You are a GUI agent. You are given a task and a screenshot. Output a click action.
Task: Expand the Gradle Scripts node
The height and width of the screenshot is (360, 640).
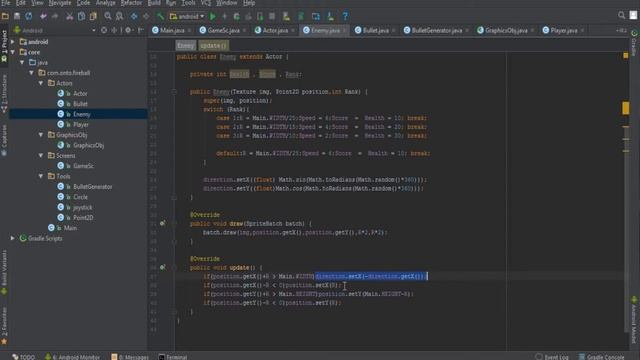(13, 238)
